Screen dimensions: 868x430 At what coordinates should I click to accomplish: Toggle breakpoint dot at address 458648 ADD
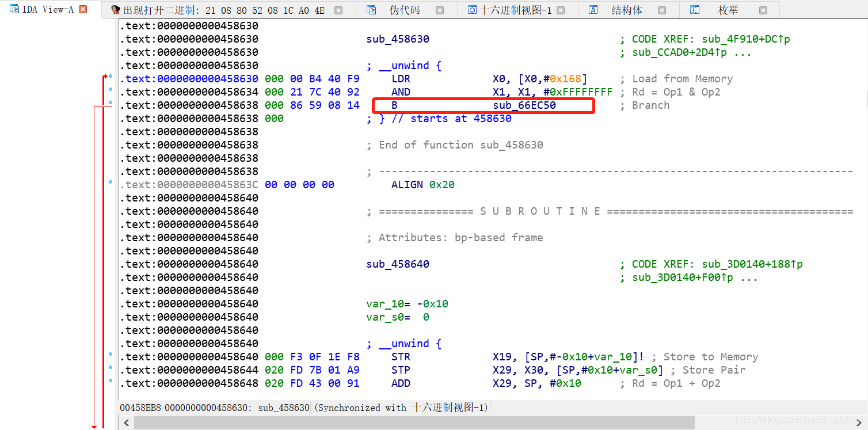coord(111,380)
